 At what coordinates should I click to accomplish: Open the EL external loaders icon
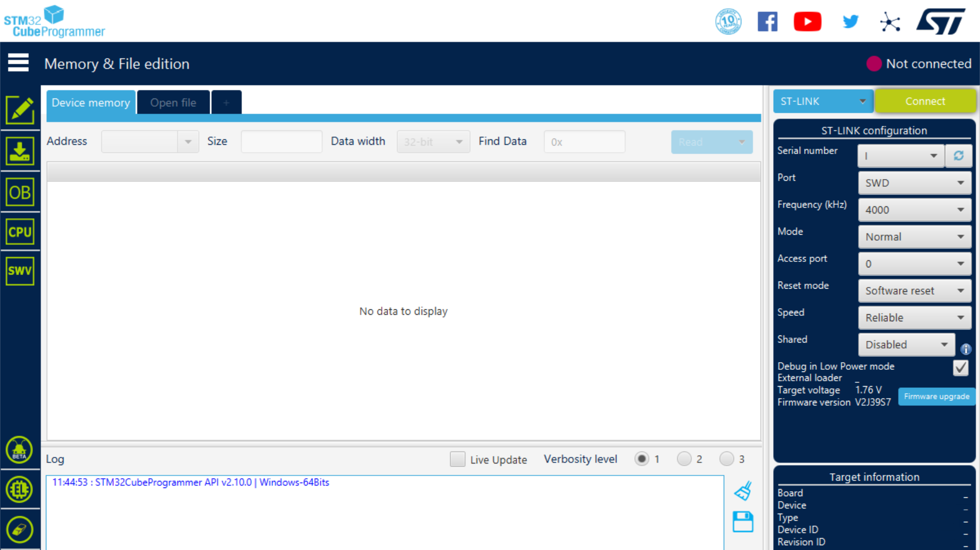[x=20, y=489]
